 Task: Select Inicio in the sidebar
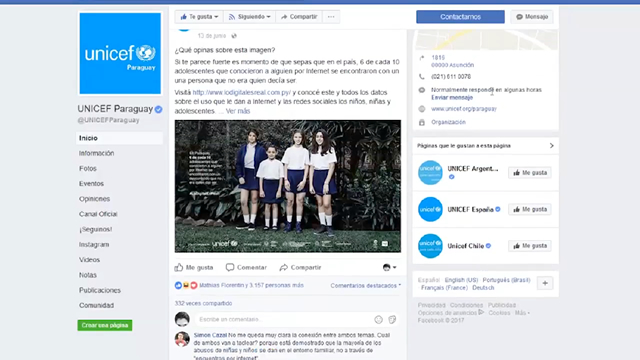119,138
